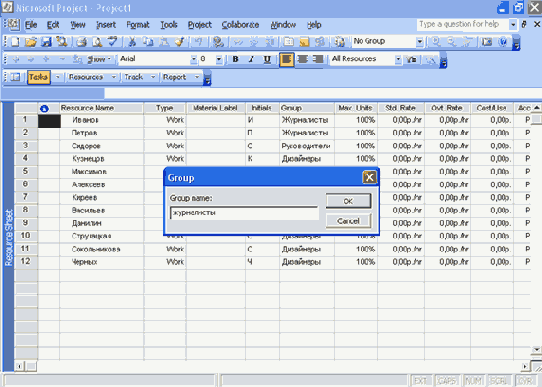Click the vertical scrollbar down arrow
The width and height of the screenshot is (542, 387).
(x=536, y=350)
